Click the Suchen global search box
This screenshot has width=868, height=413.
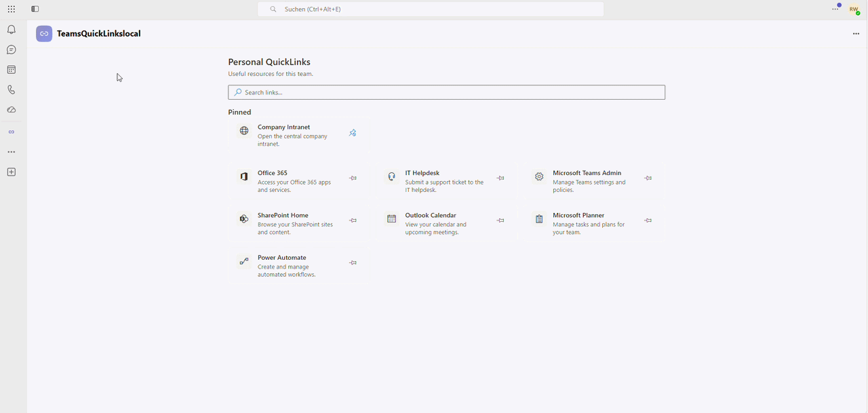point(431,9)
